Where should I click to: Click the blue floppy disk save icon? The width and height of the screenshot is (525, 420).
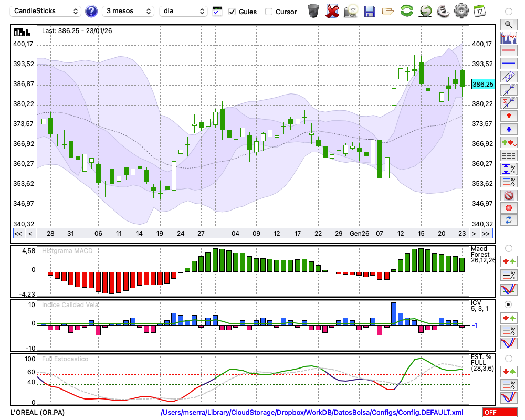pos(370,11)
